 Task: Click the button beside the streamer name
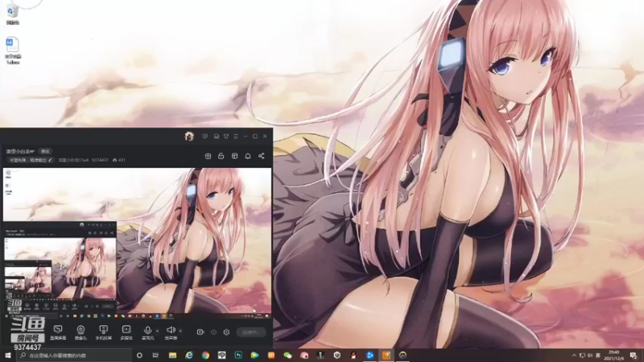pos(45,151)
